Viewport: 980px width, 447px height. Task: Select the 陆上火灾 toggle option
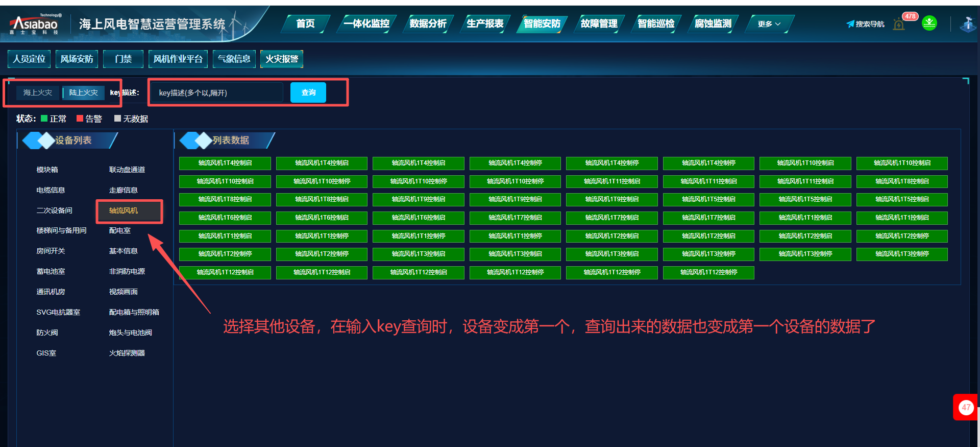(x=83, y=92)
